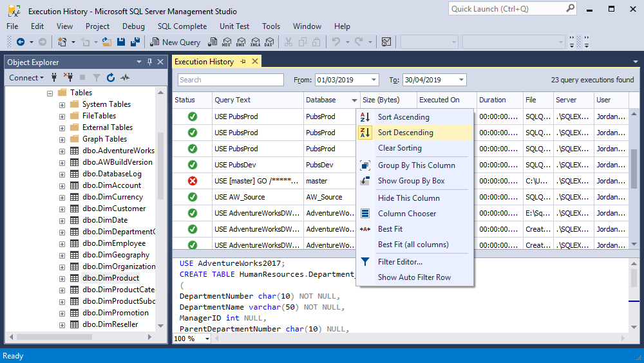
Task: Click the Activity Monitor pulse icon
Action: pyautogui.click(x=125, y=77)
